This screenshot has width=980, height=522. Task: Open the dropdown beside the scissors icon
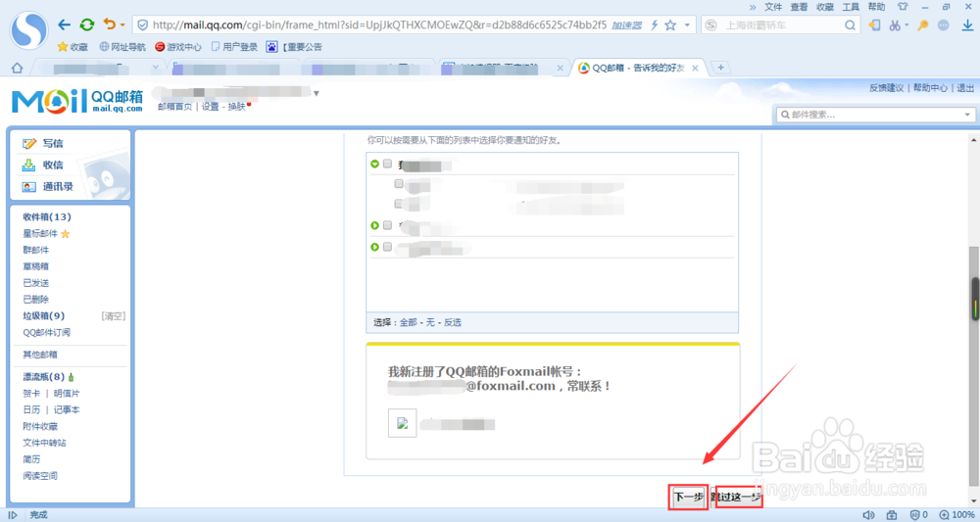pos(906,25)
